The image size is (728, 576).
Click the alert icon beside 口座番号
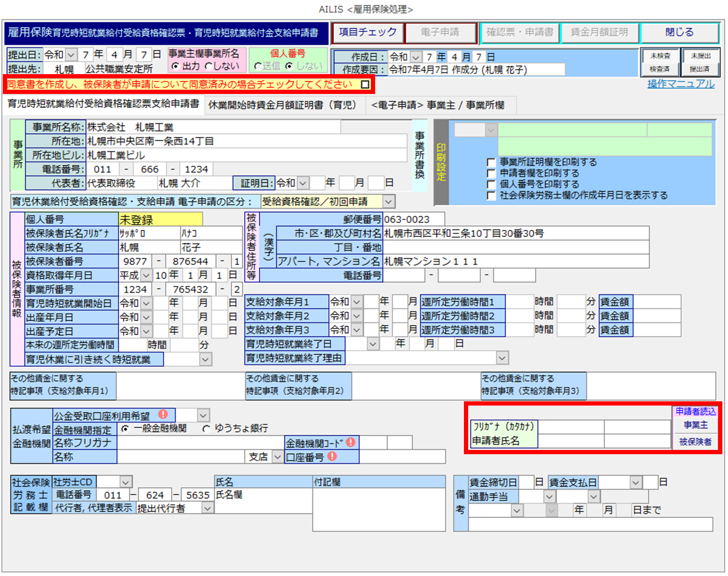point(332,456)
